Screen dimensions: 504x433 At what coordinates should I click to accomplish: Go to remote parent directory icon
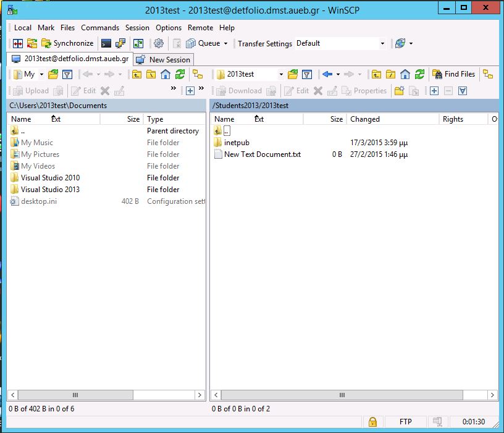[376, 75]
